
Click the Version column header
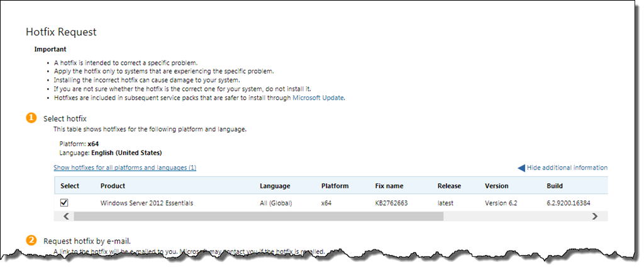[x=497, y=186]
